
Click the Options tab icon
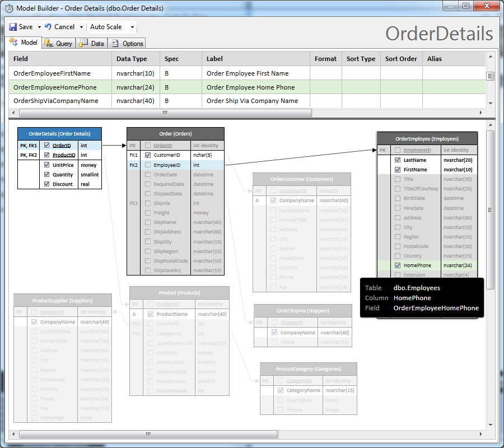[115, 43]
